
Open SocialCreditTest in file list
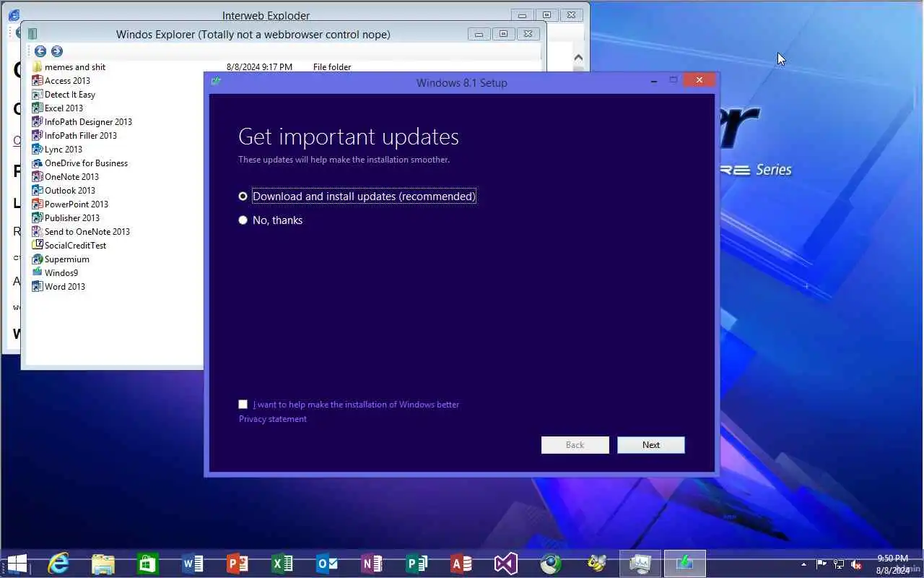tap(69, 246)
